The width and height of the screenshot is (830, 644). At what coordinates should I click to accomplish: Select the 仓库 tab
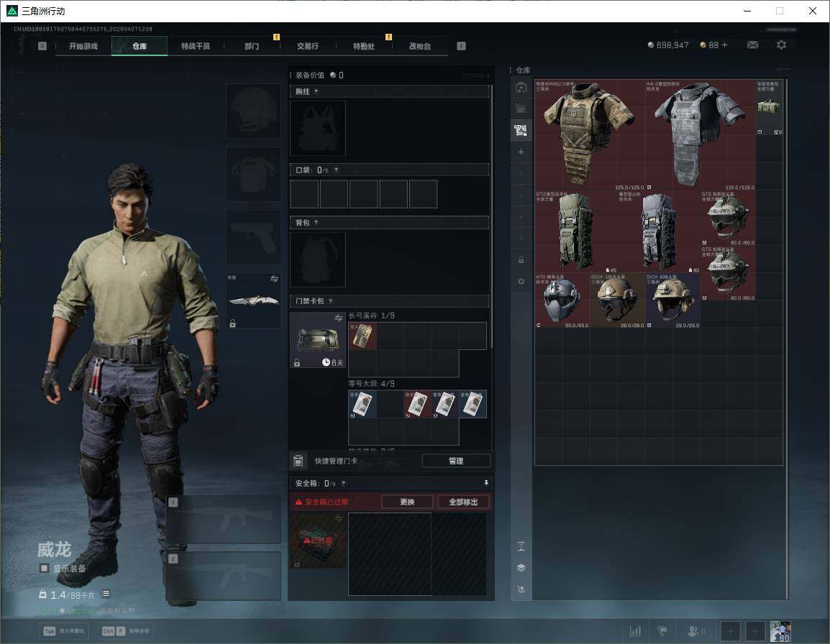(x=140, y=46)
